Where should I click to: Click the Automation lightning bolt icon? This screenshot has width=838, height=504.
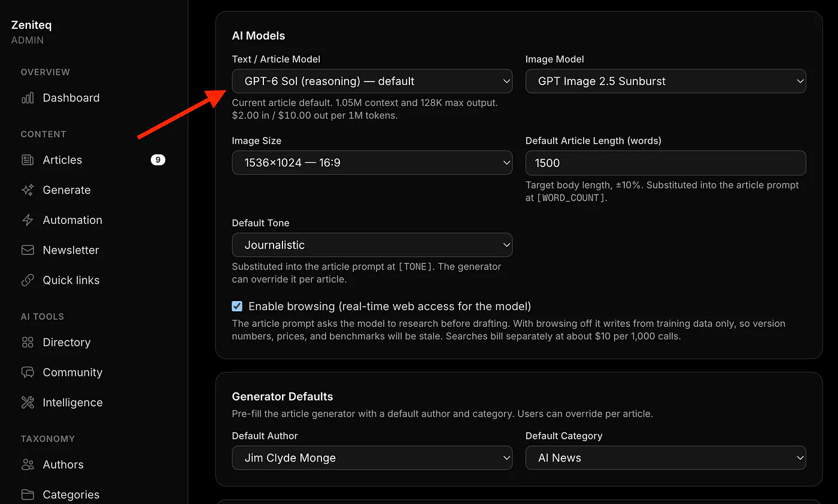pos(28,220)
